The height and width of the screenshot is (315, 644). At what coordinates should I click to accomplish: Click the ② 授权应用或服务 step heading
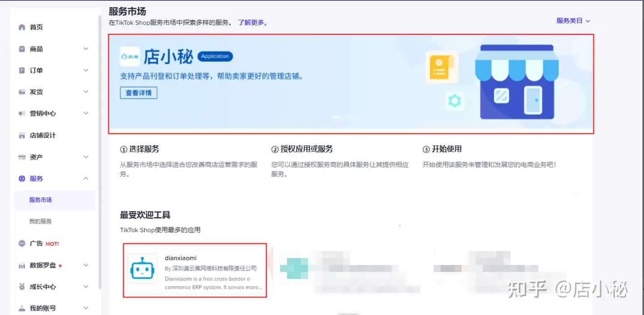coord(302,149)
